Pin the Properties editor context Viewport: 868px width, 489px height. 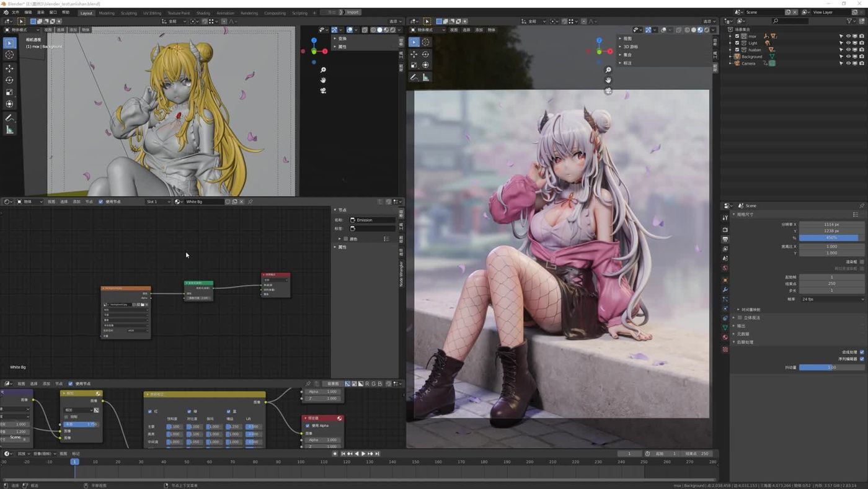coord(861,205)
